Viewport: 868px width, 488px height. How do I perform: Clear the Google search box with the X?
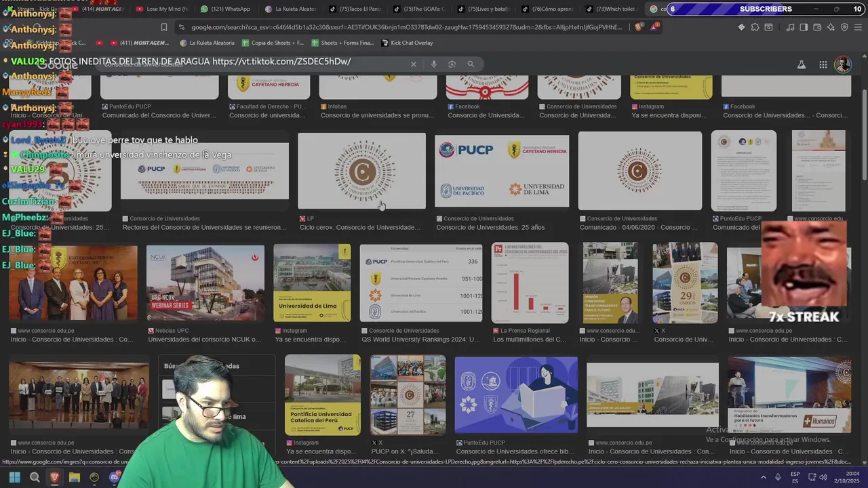click(x=414, y=64)
